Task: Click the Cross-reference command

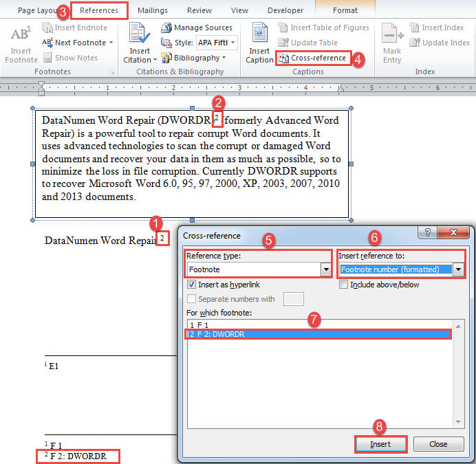Action: click(313, 58)
